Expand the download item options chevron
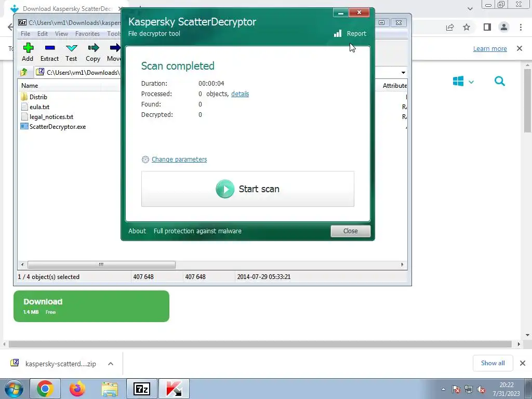The image size is (532, 399). pos(111,364)
